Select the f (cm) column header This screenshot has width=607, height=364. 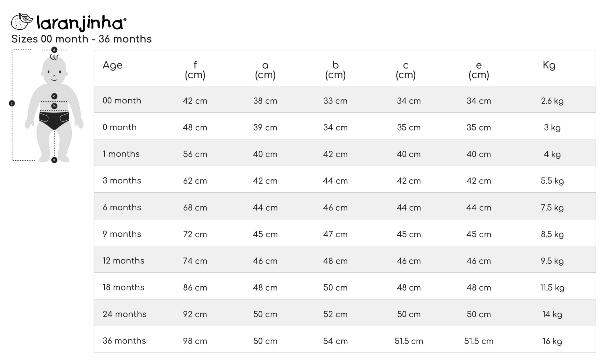click(195, 70)
